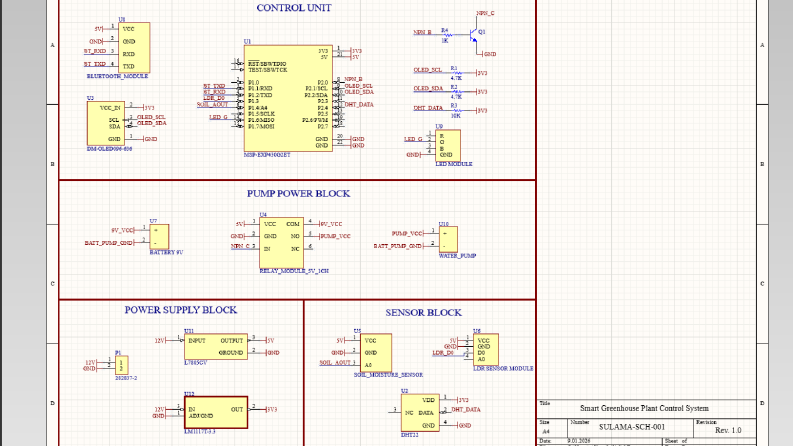
Task: Click the Rev. 1.0 revision text
Action: point(728,430)
